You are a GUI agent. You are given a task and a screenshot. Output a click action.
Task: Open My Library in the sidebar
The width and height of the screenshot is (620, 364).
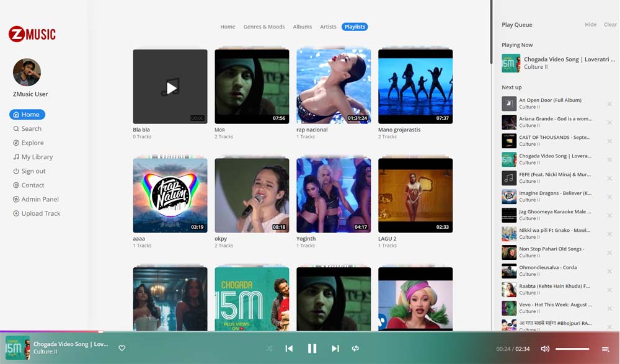33,157
